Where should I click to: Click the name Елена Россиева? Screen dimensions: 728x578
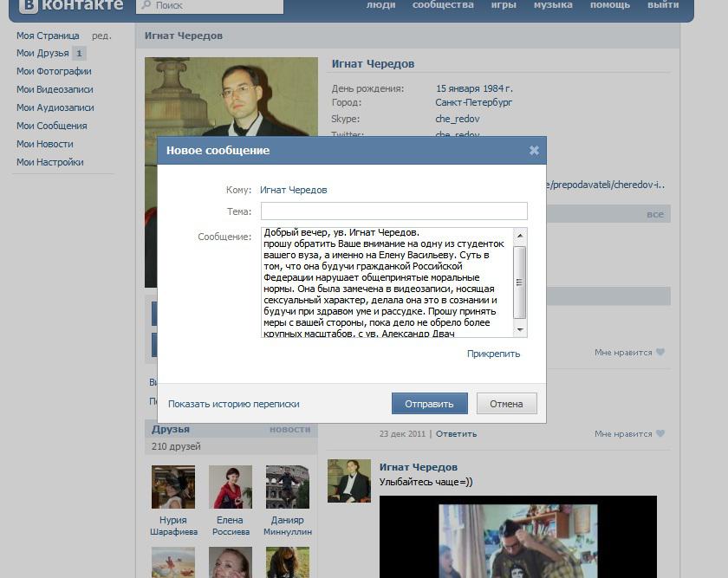pos(231,525)
